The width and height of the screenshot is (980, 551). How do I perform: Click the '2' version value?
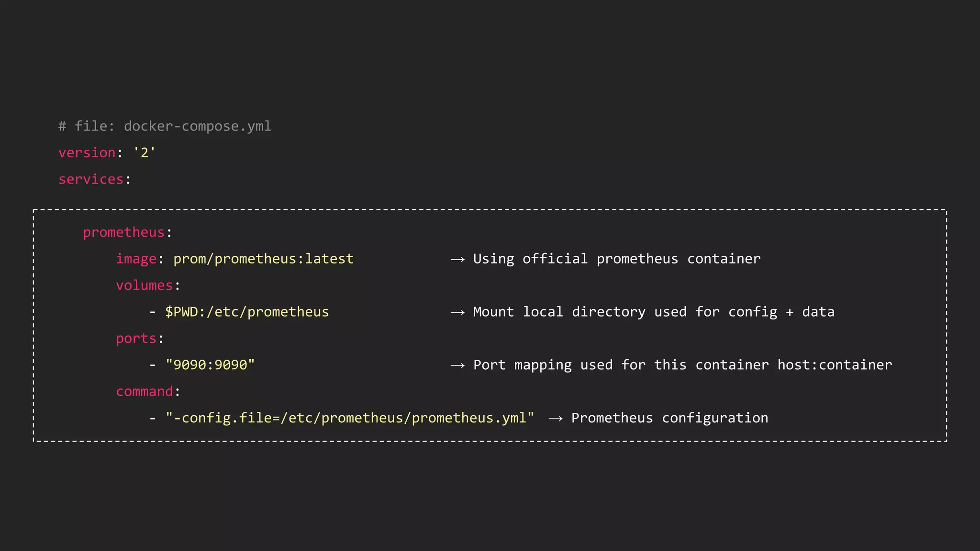coord(145,153)
